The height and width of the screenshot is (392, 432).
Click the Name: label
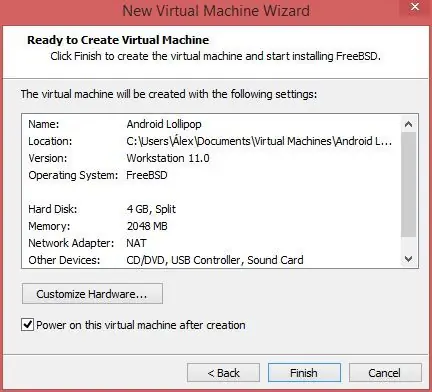(44, 124)
